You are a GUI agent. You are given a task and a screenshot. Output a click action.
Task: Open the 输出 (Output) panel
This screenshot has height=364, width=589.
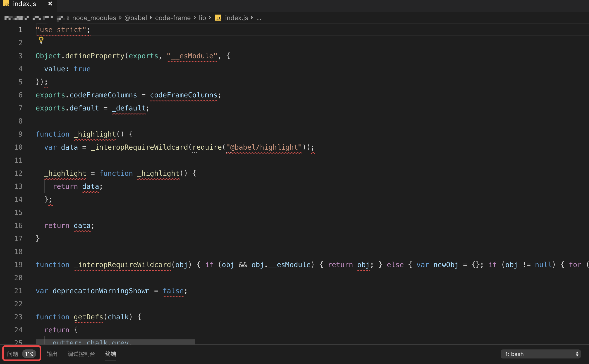click(52, 354)
